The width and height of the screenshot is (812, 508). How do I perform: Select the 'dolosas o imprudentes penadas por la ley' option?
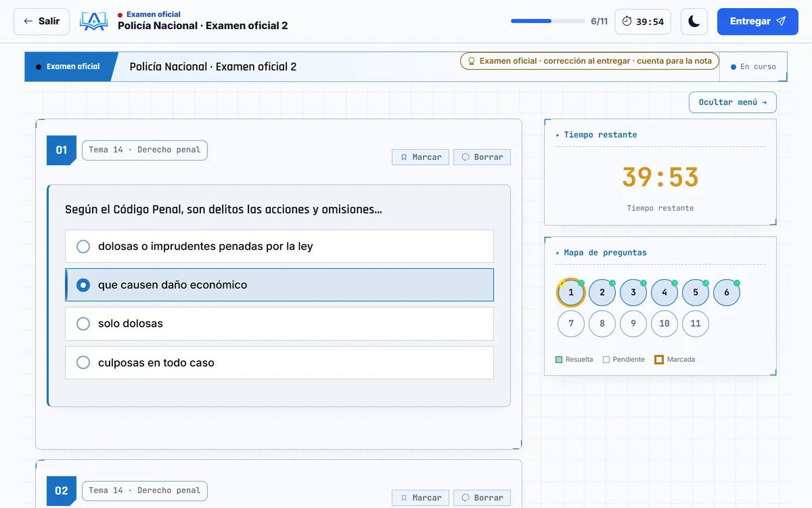pyautogui.click(x=279, y=247)
